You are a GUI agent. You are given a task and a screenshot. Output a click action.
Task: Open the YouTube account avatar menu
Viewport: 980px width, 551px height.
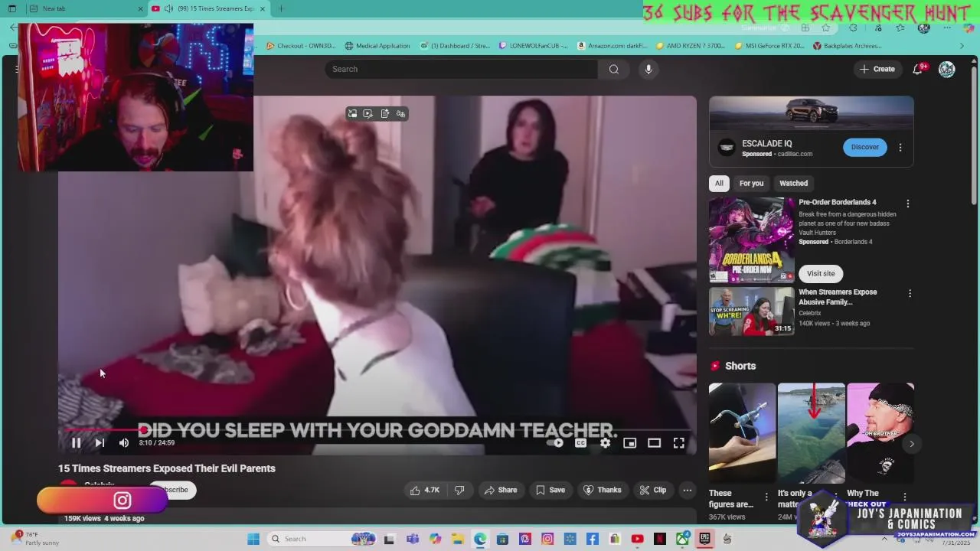point(947,69)
